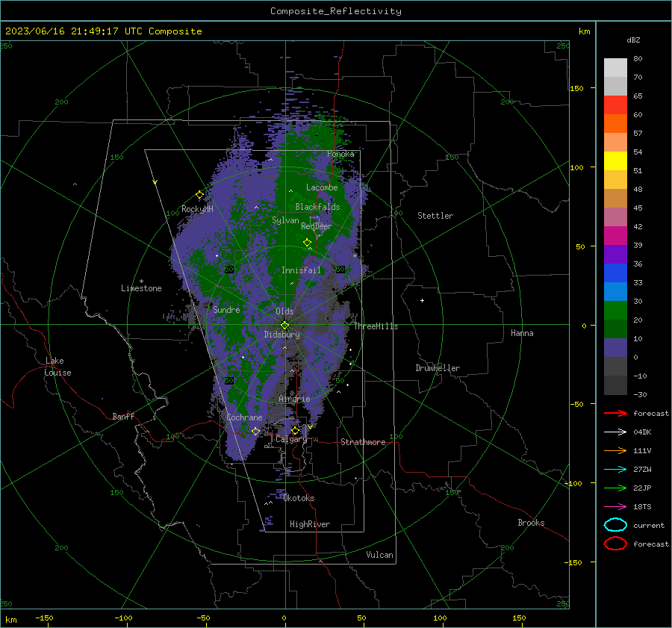This screenshot has width=672, height=628.
Task: Select the orange 111V arrow icon
Action: point(615,450)
